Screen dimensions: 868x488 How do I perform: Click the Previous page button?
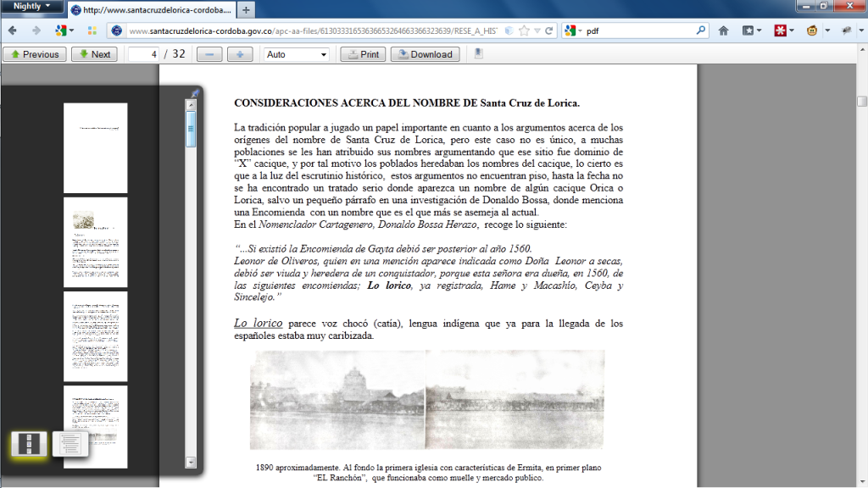pyautogui.click(x=35, y=54)
